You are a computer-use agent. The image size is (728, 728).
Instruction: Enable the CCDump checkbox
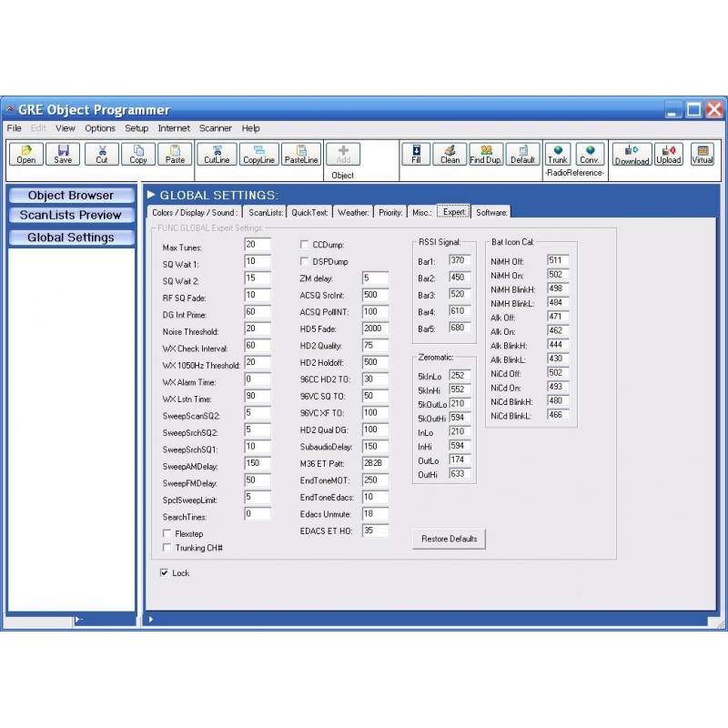click(x=306, y=244)
